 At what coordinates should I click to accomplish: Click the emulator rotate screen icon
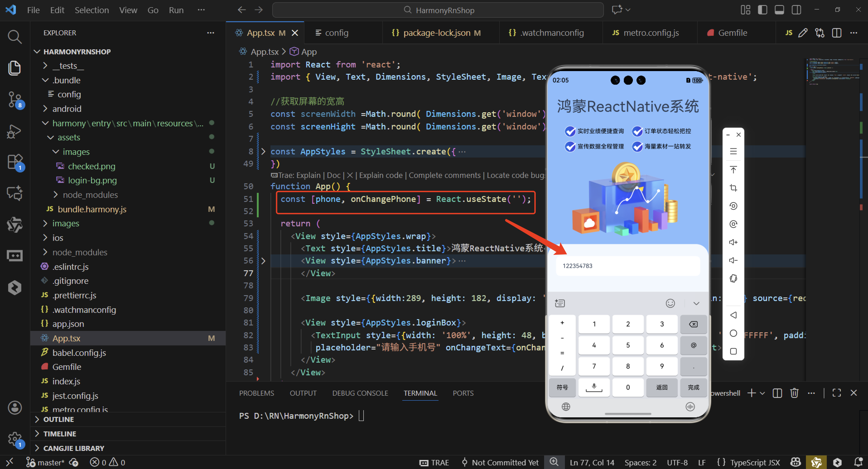pyautogui.click(x=733, y=278)
